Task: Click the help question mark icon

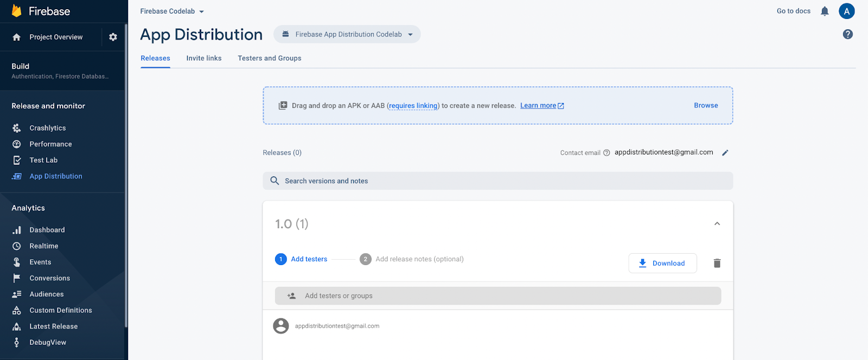Action: coord(847,34)
